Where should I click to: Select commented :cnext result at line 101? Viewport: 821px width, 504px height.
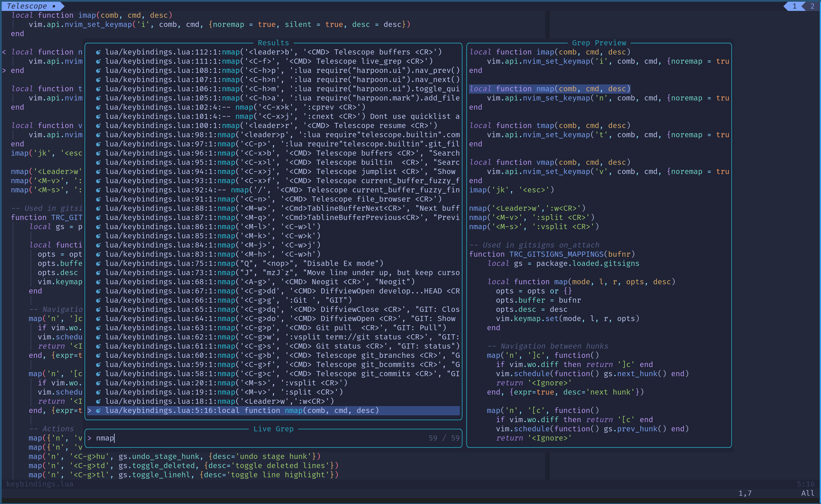click(x=274, y=117)
